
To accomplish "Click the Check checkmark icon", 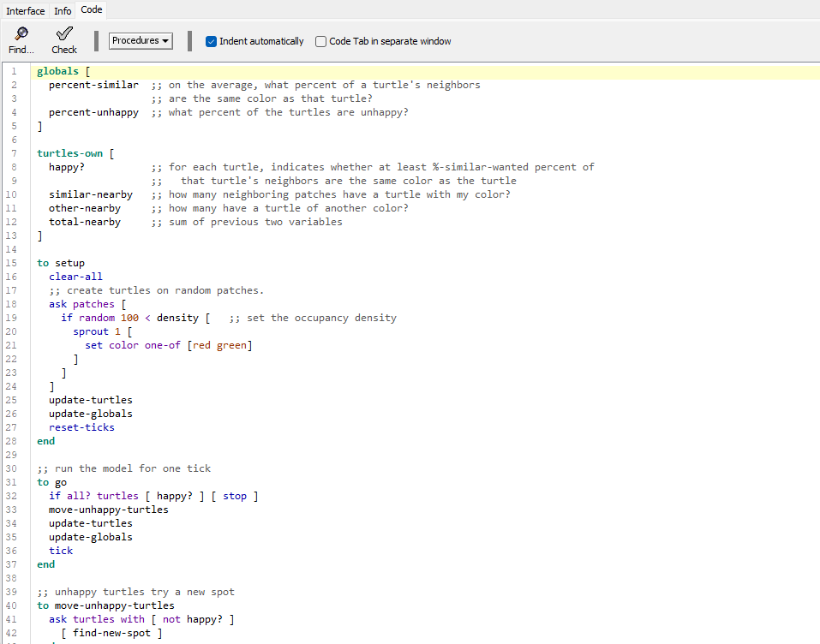I will coord(63,34).
